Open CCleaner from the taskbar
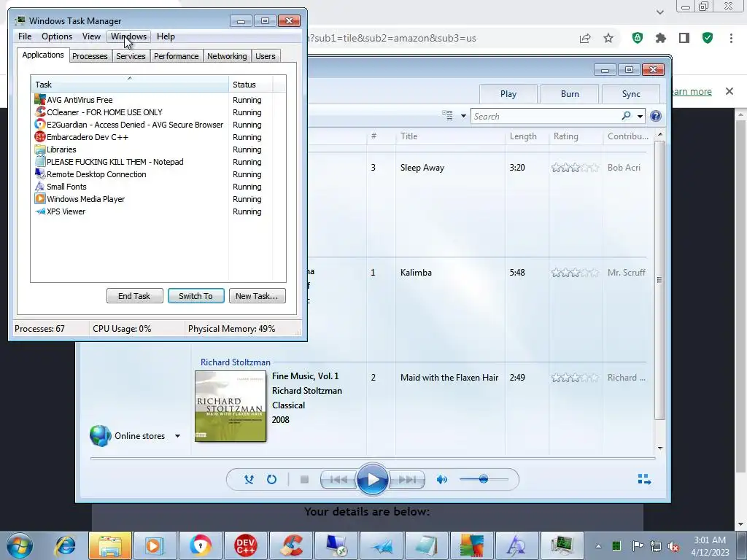 pos(291,545)
